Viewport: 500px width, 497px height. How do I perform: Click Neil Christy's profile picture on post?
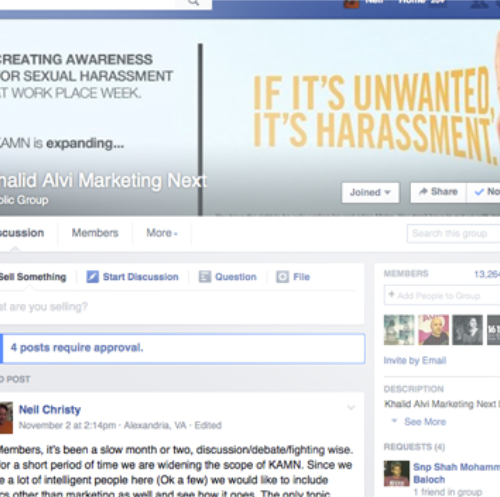pyautogui.click(x=6, y=418)
